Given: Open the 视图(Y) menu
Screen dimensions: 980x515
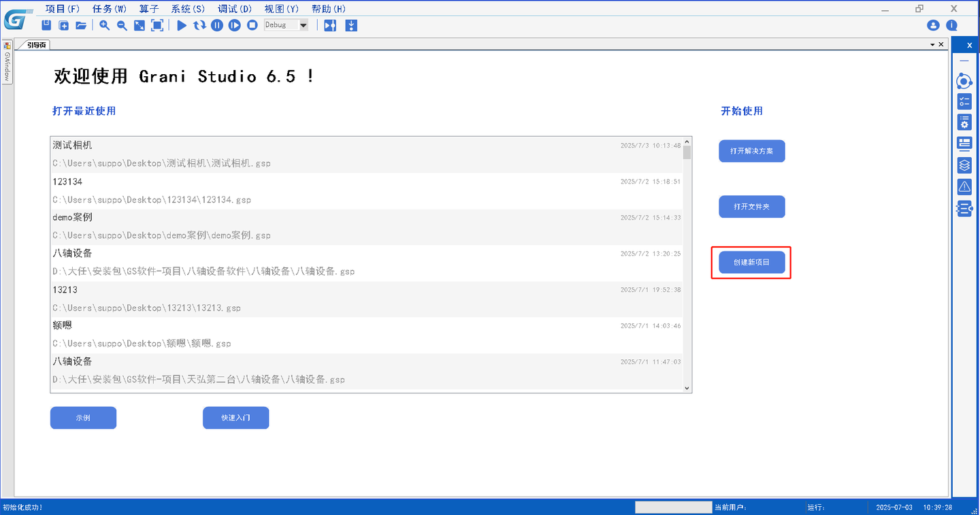Looking at the screenshot, I should (282, 9).
